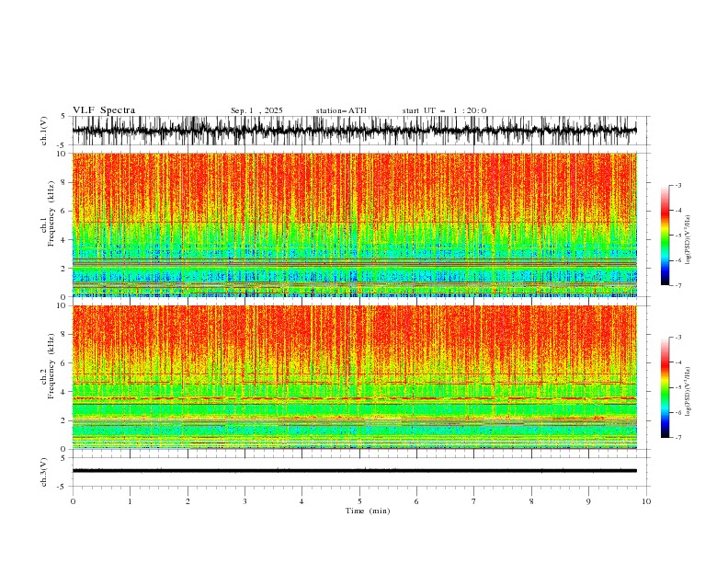Click the ch.2 "Frequency (kHz)" axis label

click(51, 366)
